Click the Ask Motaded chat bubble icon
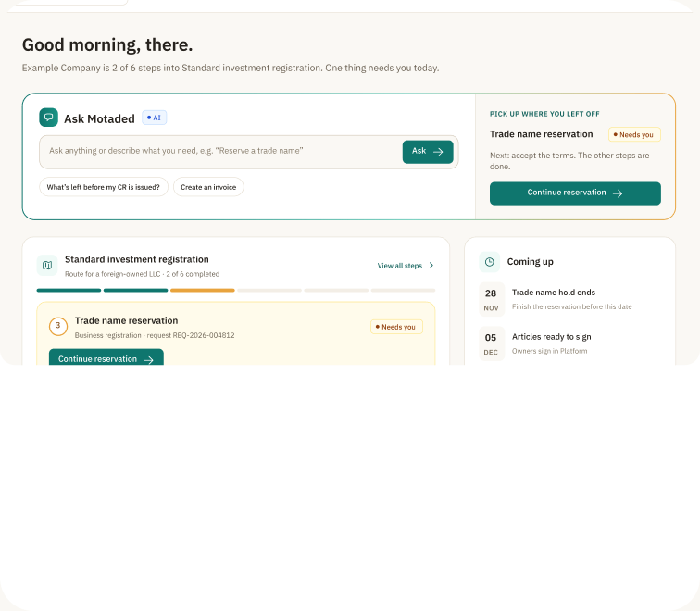This screenshot has height=611, width=700. click(49, 118)
